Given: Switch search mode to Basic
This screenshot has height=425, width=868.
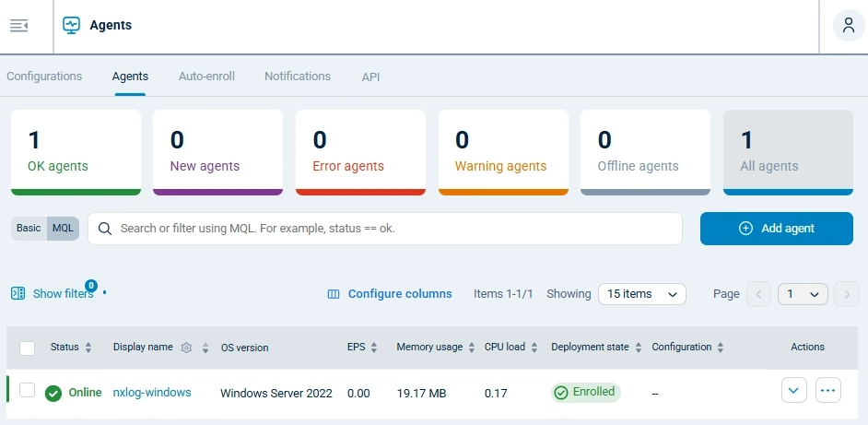Looking at the screenshot, I should point(29,229).
